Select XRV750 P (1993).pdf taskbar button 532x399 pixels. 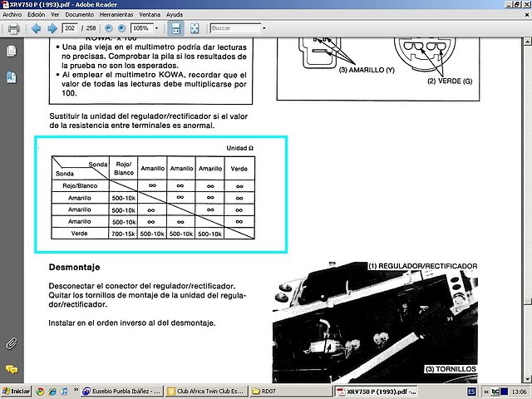(376, 392)
